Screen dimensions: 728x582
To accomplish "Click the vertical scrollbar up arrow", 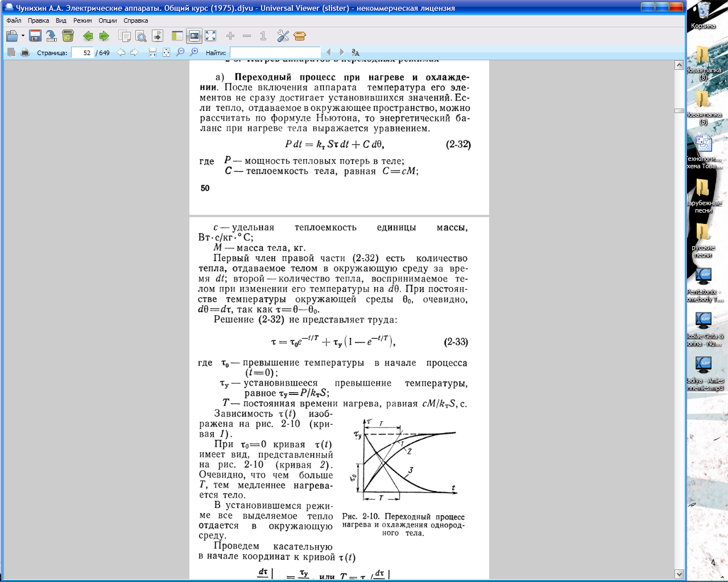I will pyautogui.click(x=679, y=65).
